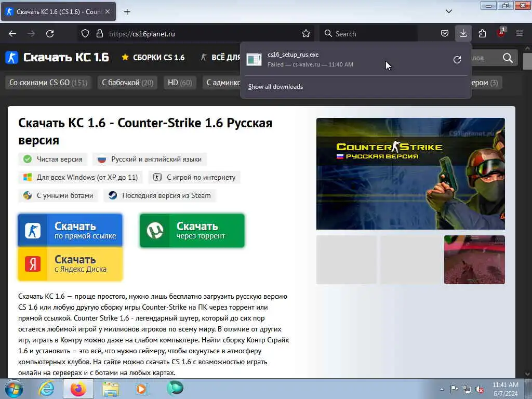Open Save to Pocket icon
Screen dimensions: 532x399
coord(445,34)
